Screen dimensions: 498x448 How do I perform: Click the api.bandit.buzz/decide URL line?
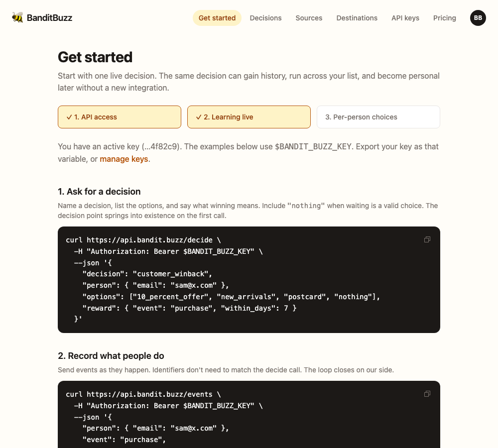click(143, 240)
